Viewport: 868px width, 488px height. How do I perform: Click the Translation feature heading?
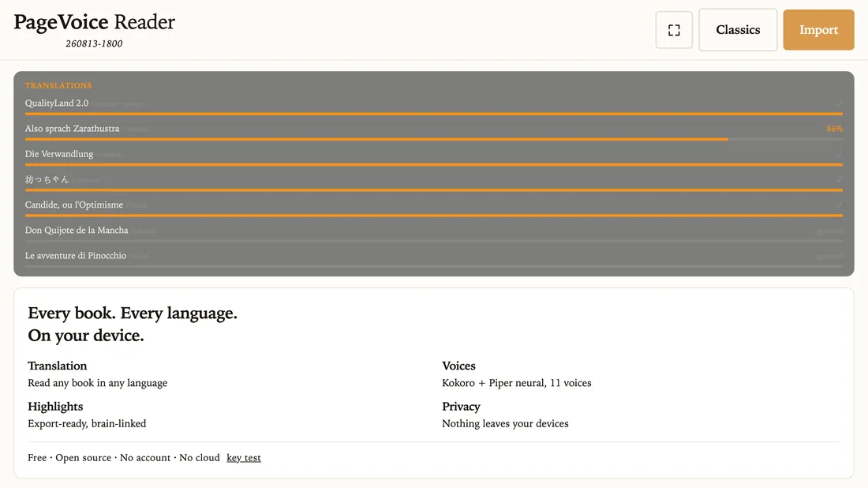(57, 366)
